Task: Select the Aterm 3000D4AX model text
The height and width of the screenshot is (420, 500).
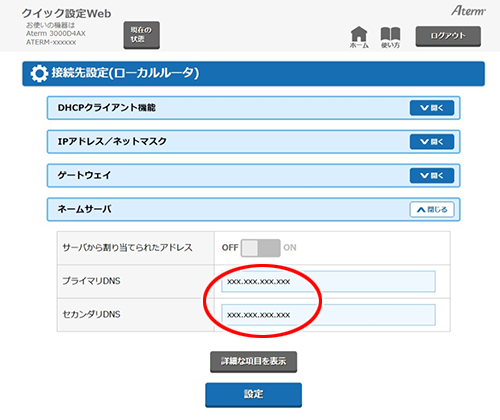Action: [56, 33]
